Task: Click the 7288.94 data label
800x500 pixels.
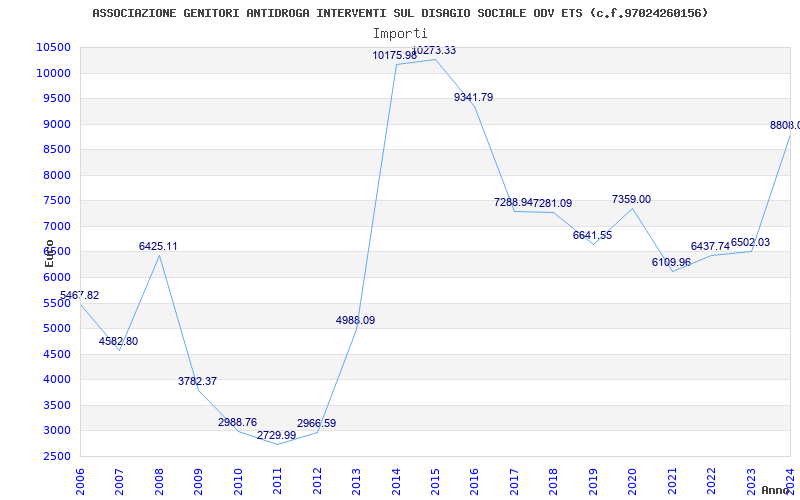Action: [513, 203]
